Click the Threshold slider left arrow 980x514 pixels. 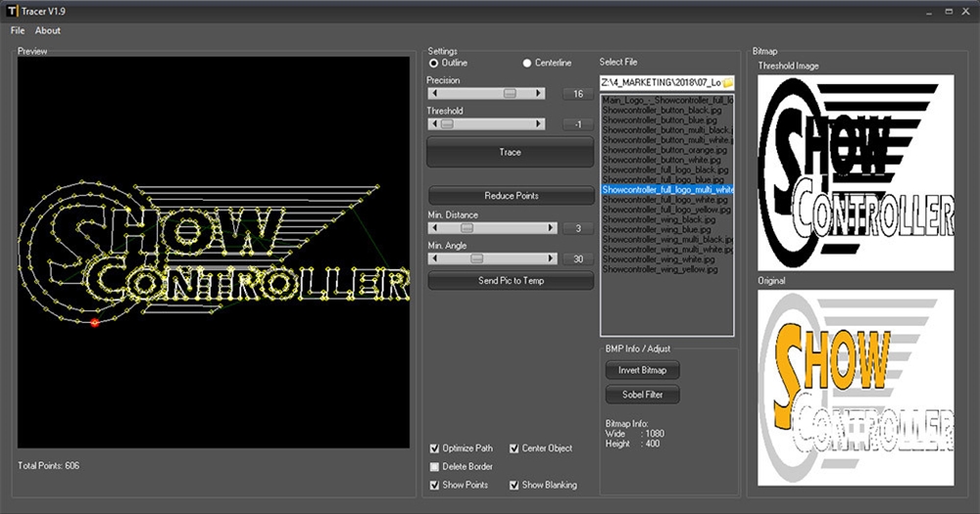pos(433,124)
